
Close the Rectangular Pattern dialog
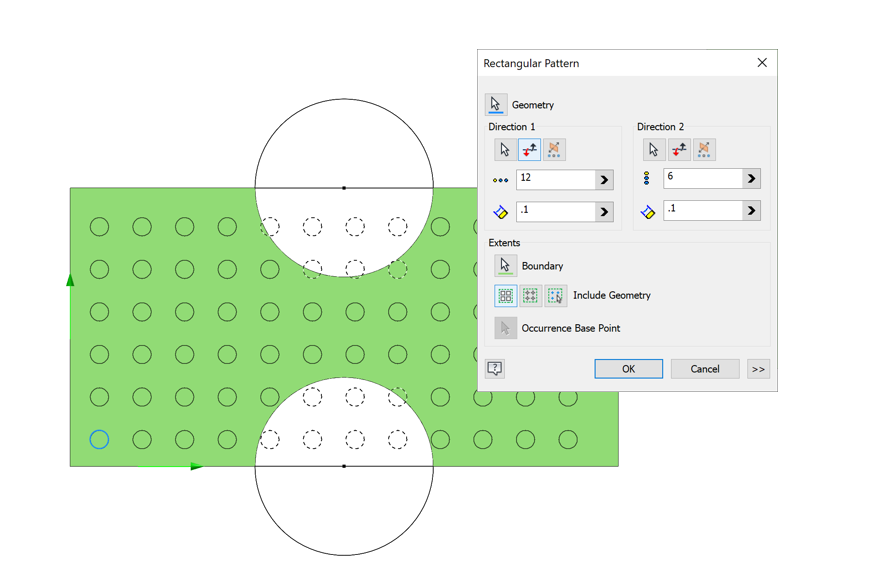762,63
